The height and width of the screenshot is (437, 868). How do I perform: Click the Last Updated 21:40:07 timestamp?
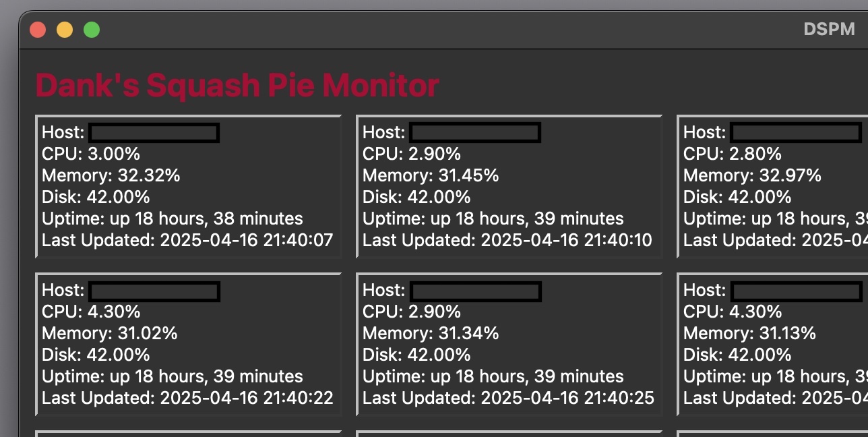pyautogui.click(x=187, y=240)
